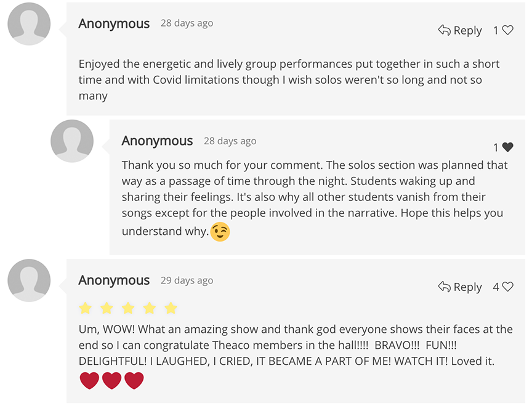Click the first red heart emoji in the review
The width and height of the screenshot is (532, 408).
click(88, 380)
